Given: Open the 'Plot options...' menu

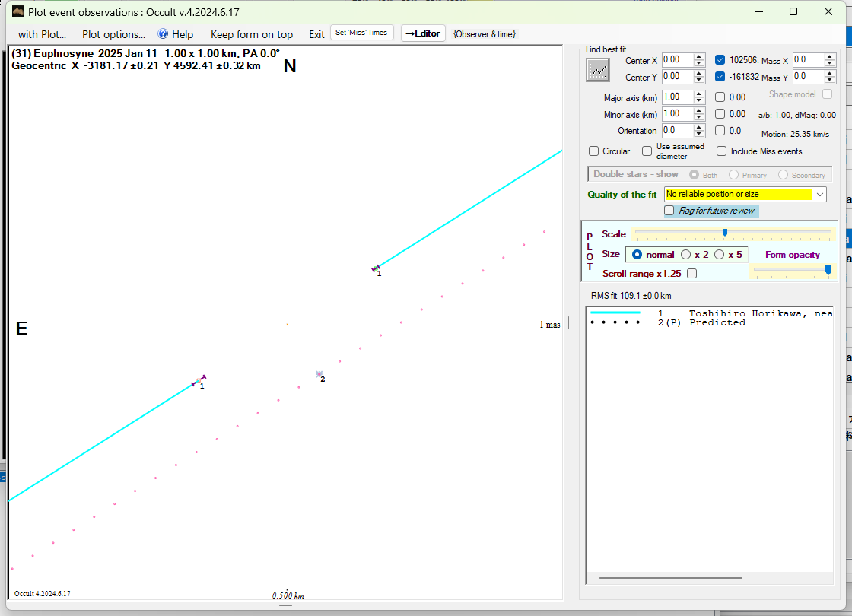Looking at the screenshot, I should pos(113,34).
